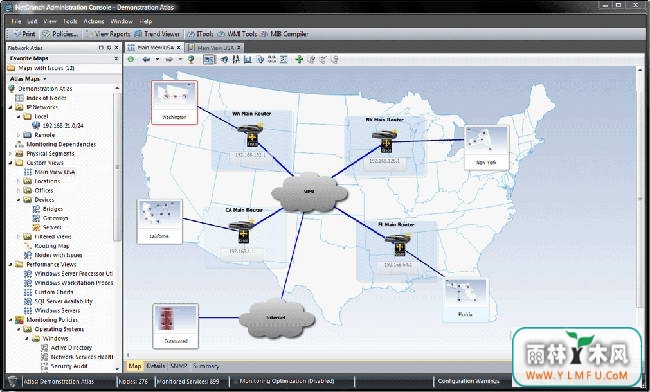This screenshot has height=392, width=650.
Task: Open the Window menu
Action: [121, 21]
